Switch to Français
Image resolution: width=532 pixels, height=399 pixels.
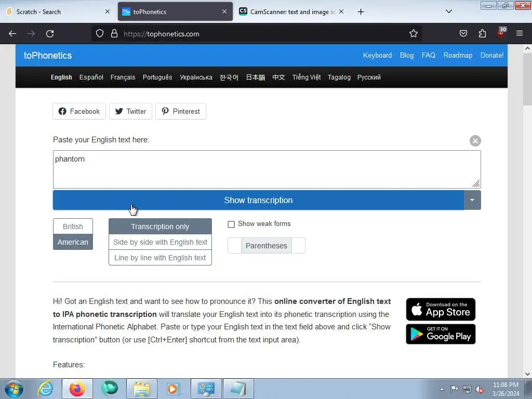[123, 77]
